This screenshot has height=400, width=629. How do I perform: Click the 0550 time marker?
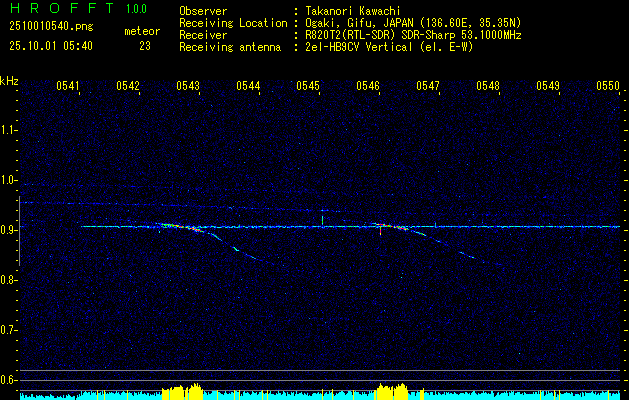tap(608, 86)
